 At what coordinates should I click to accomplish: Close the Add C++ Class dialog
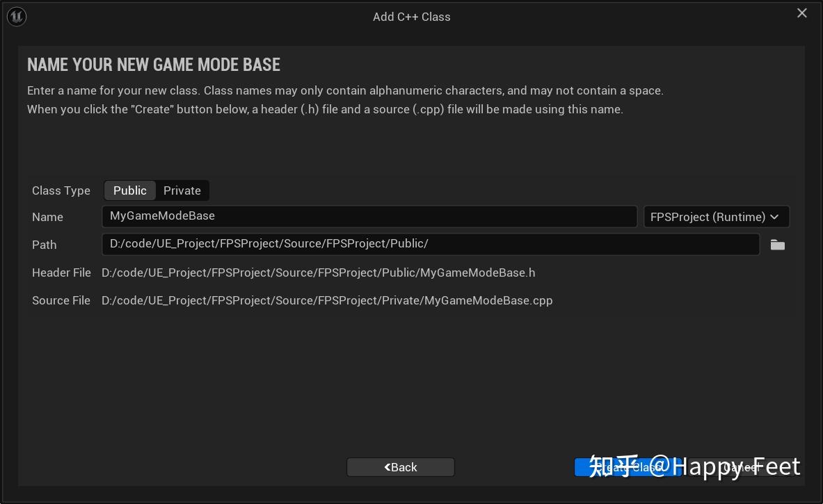coord(801,13)
